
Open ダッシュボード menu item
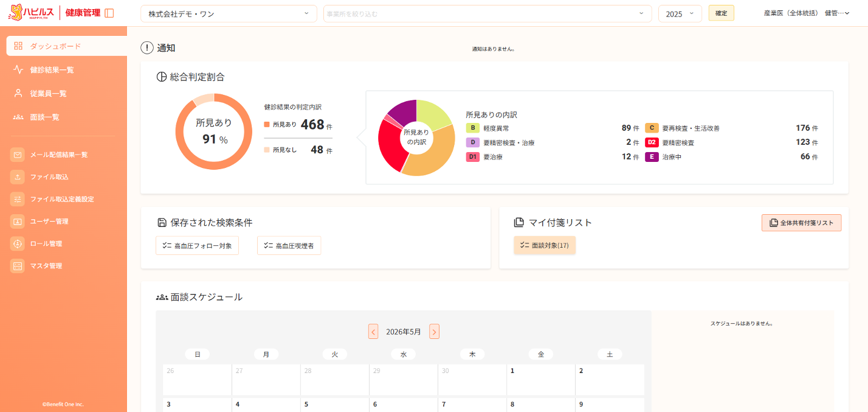click(67, 46)
